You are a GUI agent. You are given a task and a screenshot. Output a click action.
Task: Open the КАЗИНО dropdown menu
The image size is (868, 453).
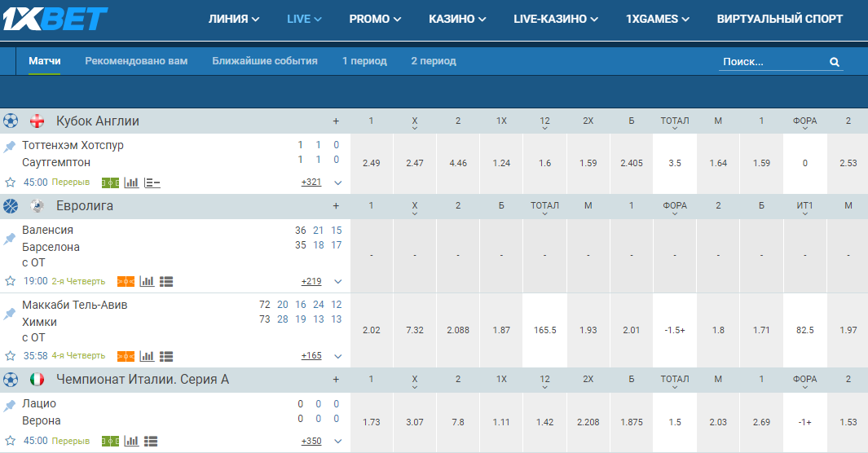(x=457, y=19)
